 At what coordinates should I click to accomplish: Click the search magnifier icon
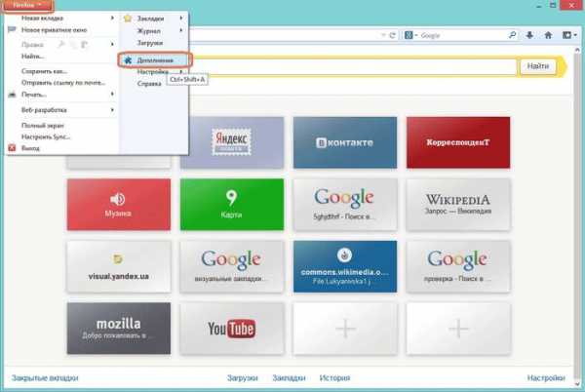(510, 35)
